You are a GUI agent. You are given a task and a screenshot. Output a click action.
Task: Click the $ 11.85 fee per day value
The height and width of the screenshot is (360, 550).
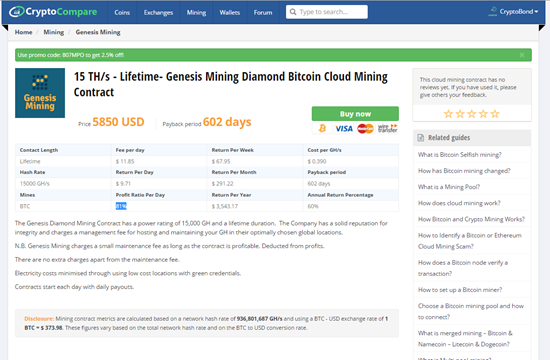click(125, 161)
